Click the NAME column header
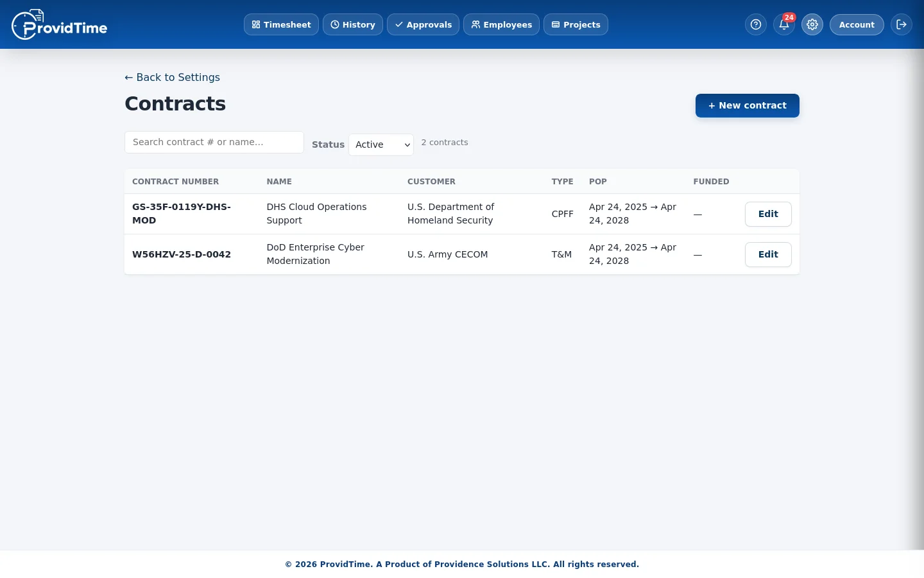Viewport: 924px width, 578px height. point(279,182)
